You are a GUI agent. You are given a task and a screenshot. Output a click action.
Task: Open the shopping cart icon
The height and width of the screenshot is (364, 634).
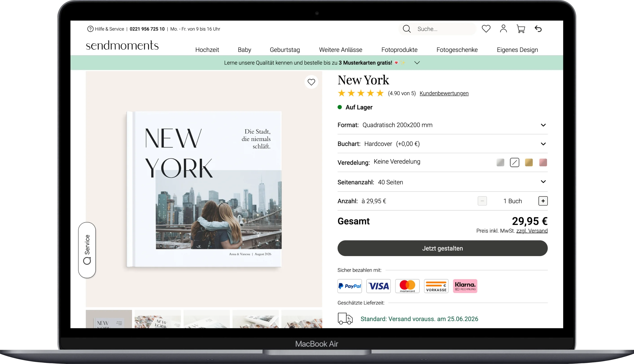[x=521, y=29]
